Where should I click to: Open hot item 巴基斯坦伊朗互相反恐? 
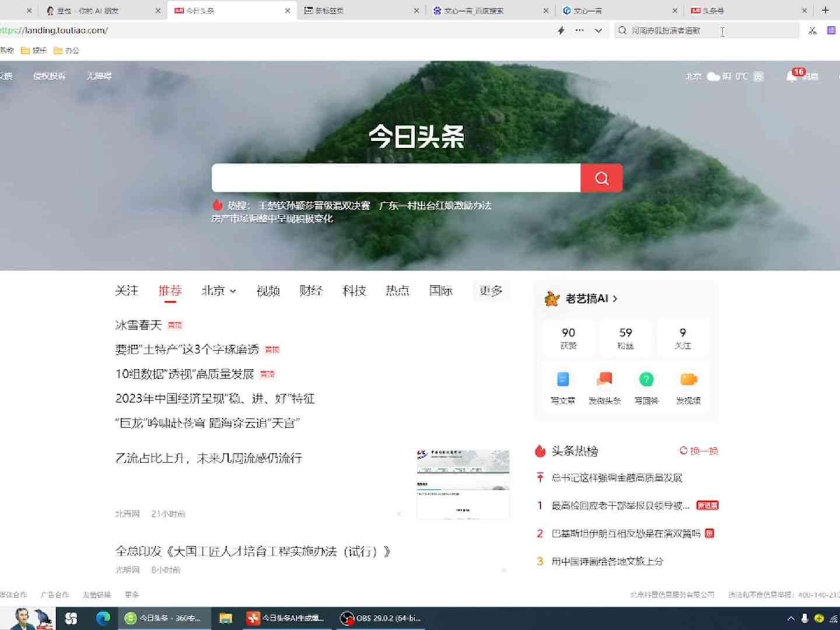click(x=626, y=534)
